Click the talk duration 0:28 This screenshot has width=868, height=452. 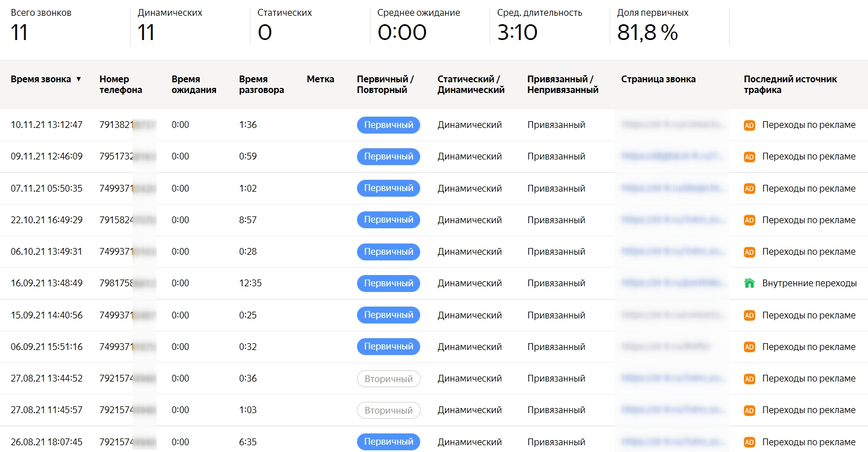(x=248, y=251)
